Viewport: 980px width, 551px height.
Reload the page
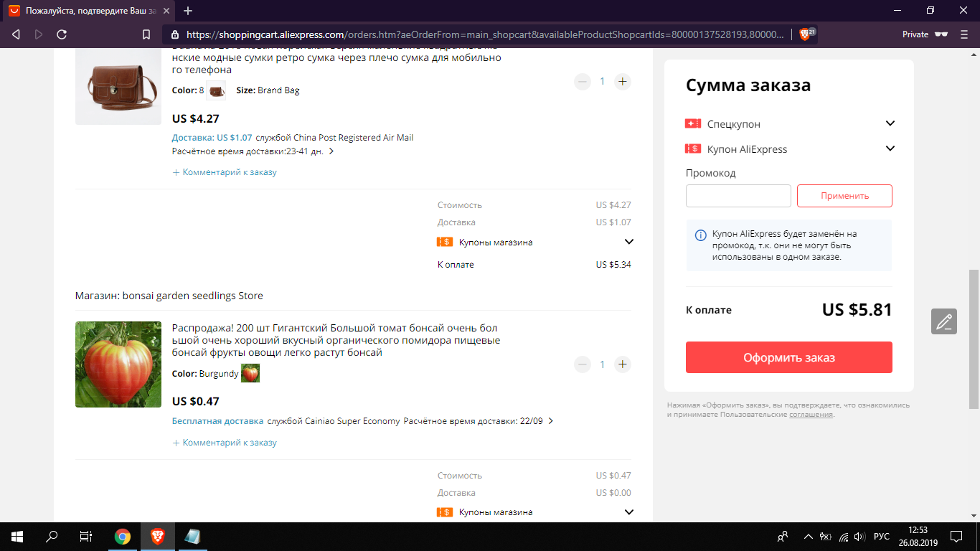(62, 34)
